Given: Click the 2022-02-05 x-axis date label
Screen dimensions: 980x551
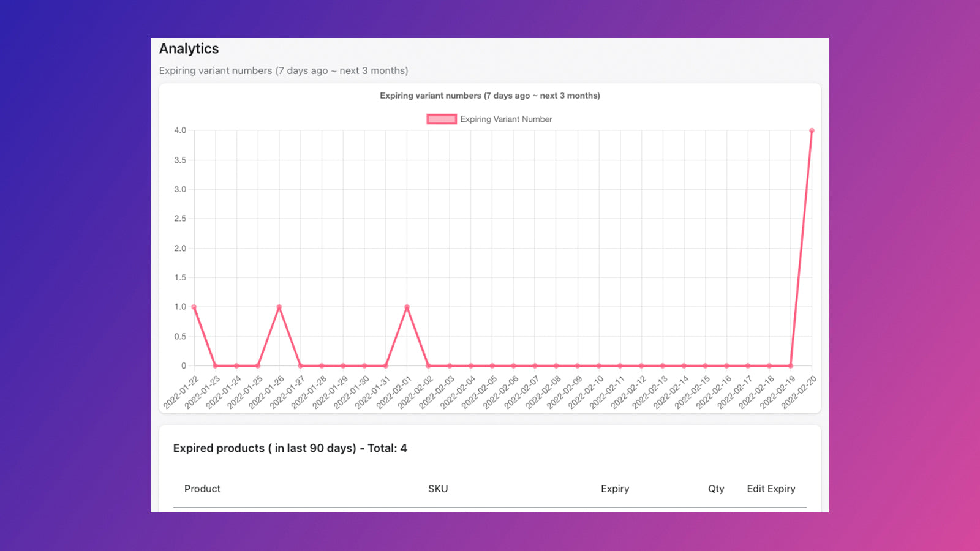Looking at the screenshot, I should click(480, 392).
